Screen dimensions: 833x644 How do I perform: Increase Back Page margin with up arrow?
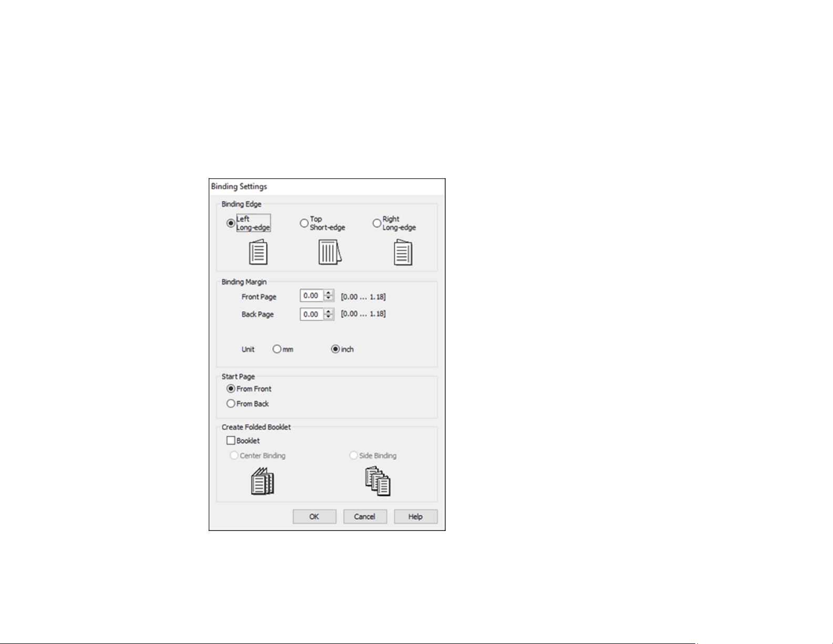point(329,311)
